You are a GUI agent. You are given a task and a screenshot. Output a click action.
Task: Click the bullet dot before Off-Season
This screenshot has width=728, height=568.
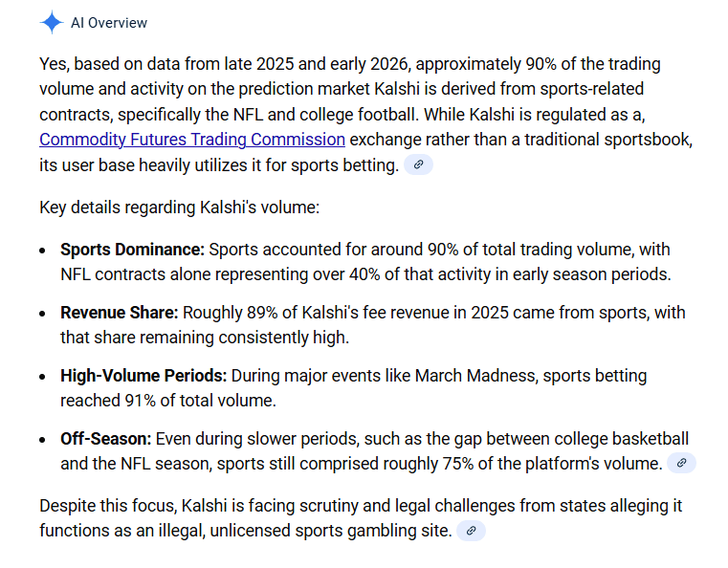[43, 439]
